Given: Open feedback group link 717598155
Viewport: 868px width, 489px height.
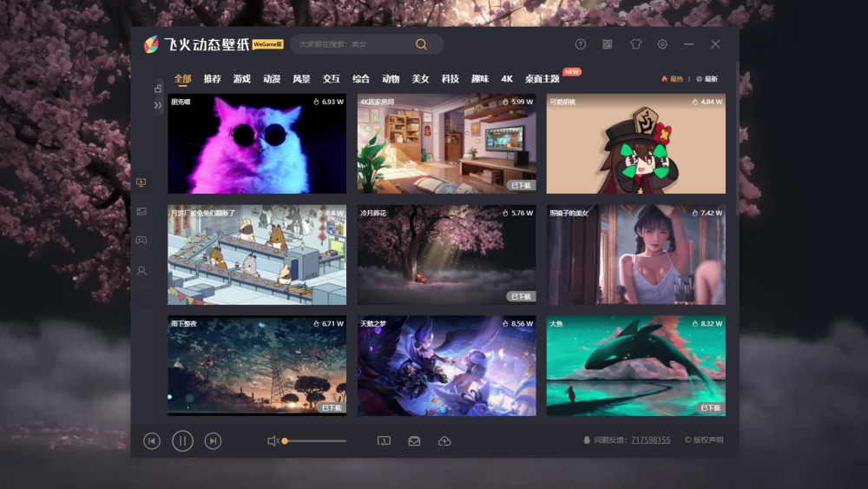Looking at the screenshot, I should 650,439.
